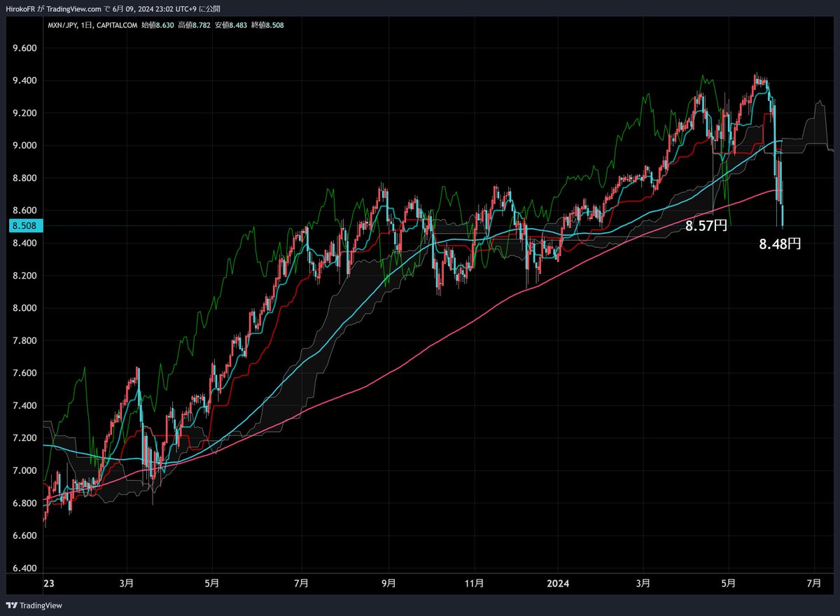Click the 8.200 price axis label
The height and width of the screenshot is (616, 840).
(x=24, y=276)
